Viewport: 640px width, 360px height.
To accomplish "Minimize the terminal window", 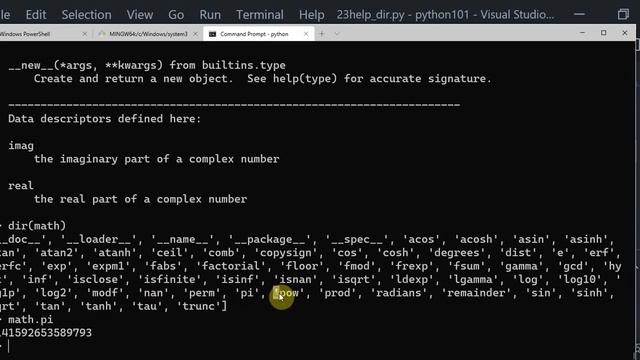I will pyautogui.click(x=582, y=33).
